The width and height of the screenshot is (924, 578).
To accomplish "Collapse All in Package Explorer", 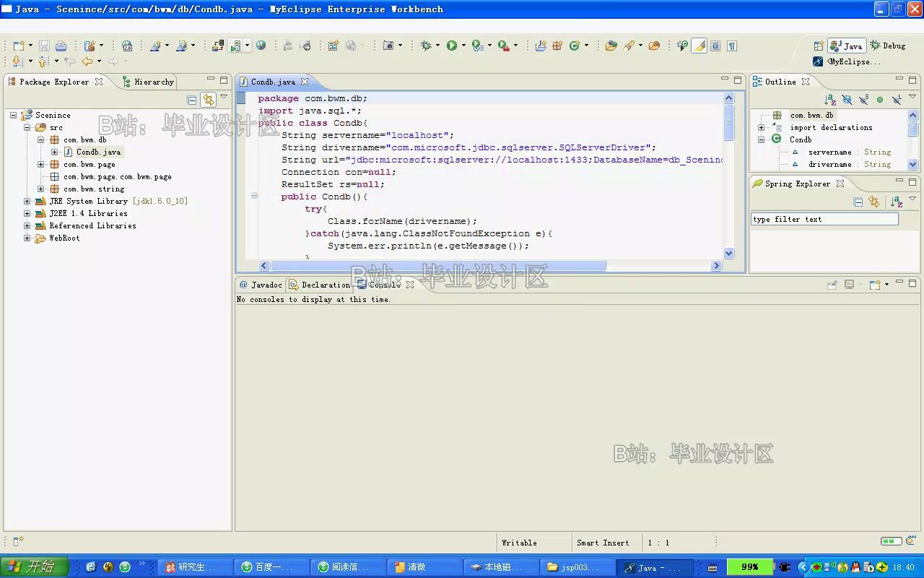I will 192,100.
